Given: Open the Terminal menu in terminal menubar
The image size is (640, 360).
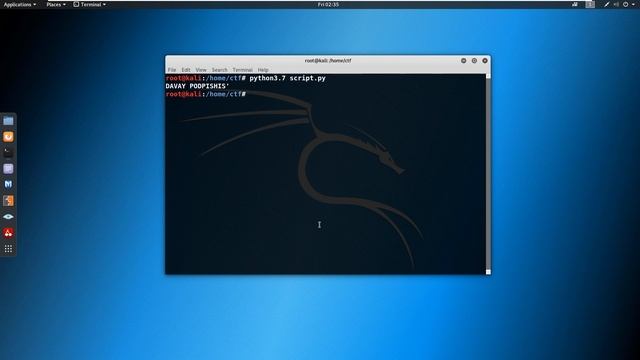Looking at the screenshot, I should (x=242, y=70).
